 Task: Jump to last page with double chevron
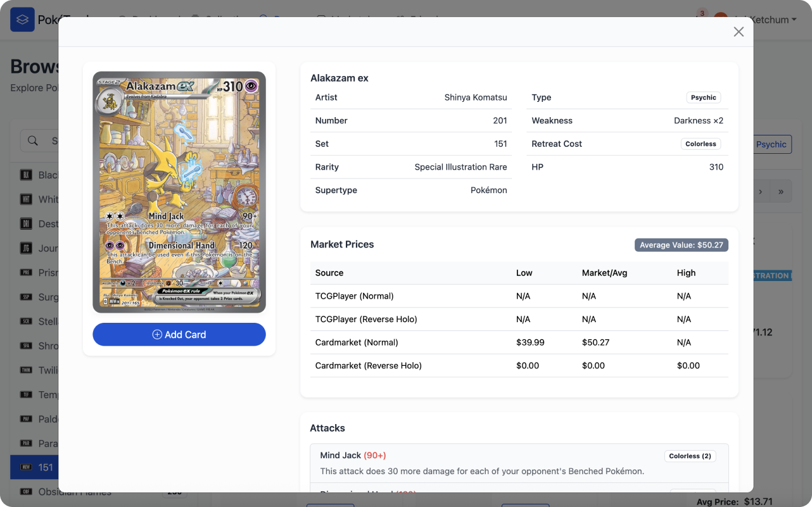tap(781, 191)
